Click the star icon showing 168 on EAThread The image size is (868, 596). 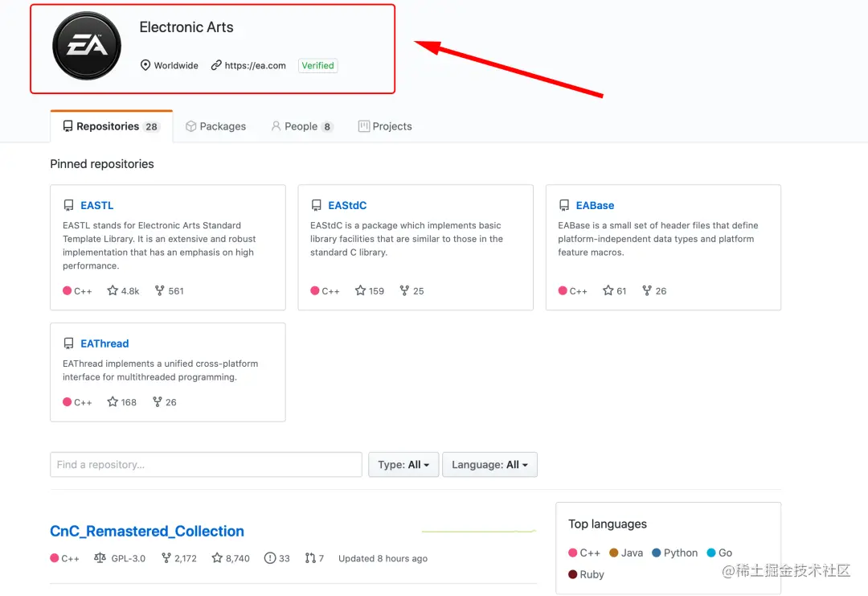[113, 401]
